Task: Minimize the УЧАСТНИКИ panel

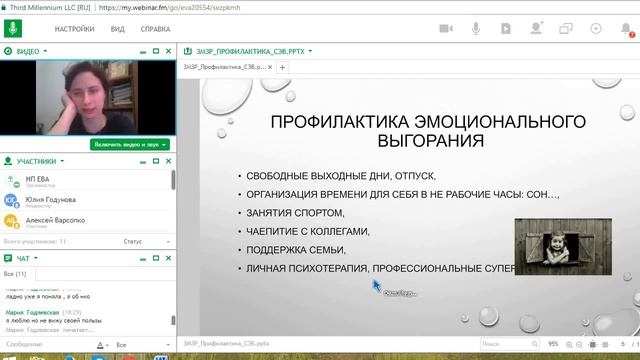Action: click(x=143, y=162)
